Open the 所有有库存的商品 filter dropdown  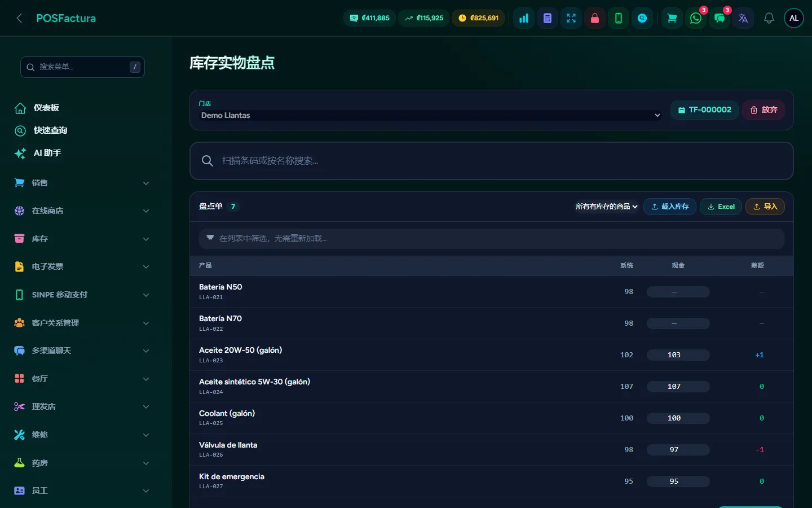(606, 207)
